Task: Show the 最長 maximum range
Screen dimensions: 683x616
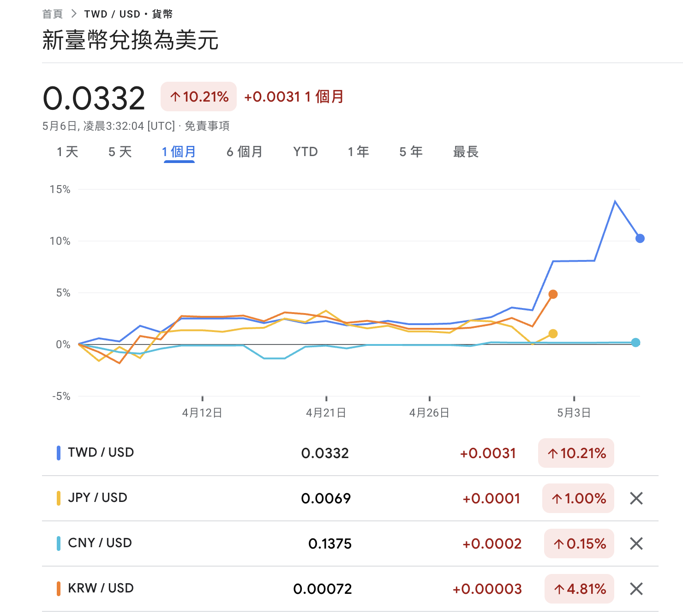Action: 466,151
